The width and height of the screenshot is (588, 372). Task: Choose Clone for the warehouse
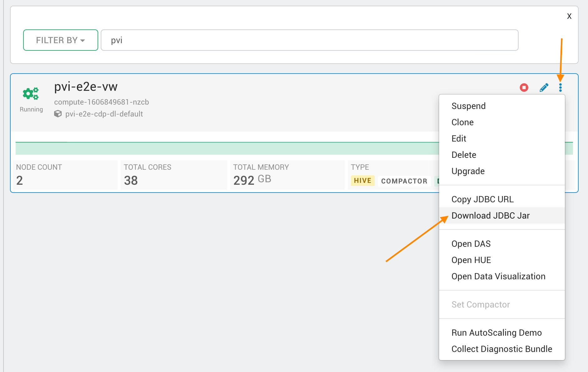[x=462, y=122]
